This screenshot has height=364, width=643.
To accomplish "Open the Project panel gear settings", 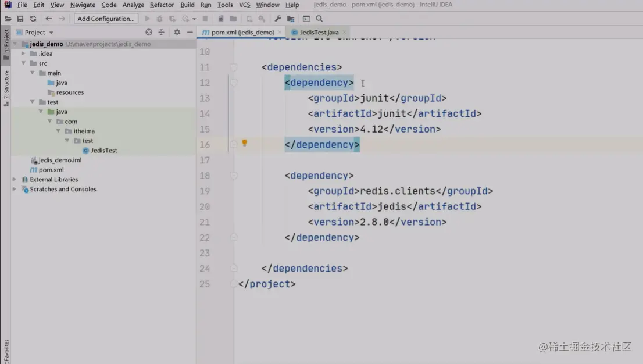I will tap(177, 33).
